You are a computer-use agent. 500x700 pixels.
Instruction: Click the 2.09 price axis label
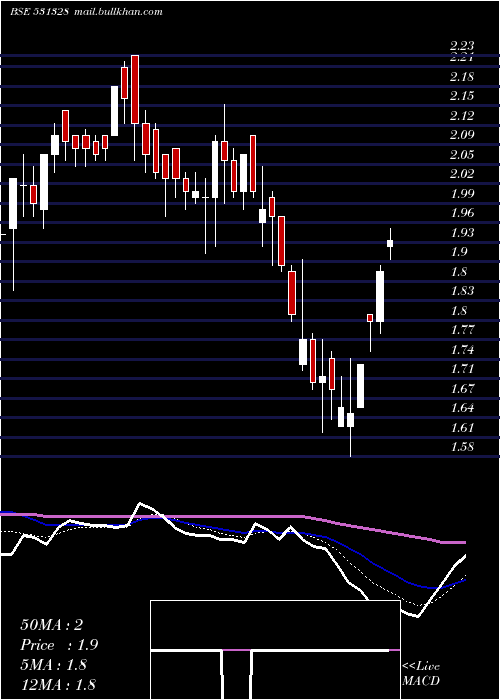(462, 135)
